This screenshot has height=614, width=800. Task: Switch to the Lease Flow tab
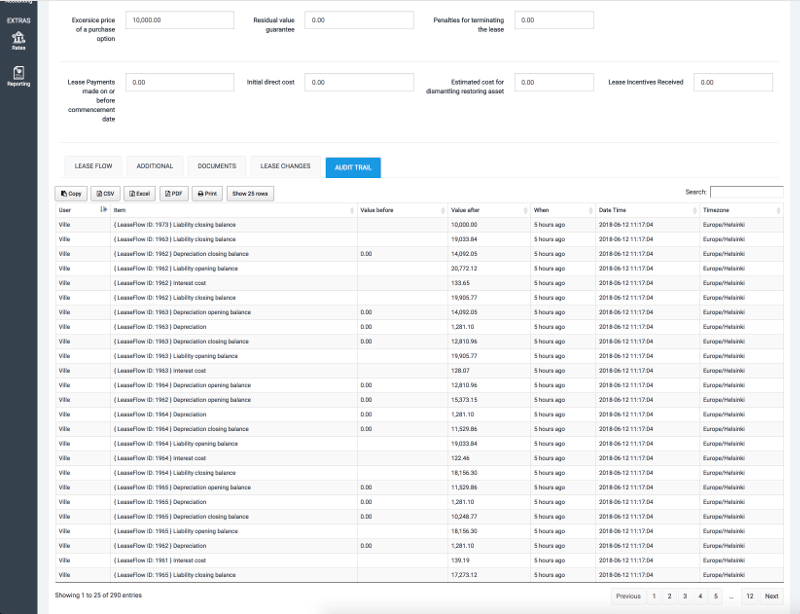click(x=93, y=166)
